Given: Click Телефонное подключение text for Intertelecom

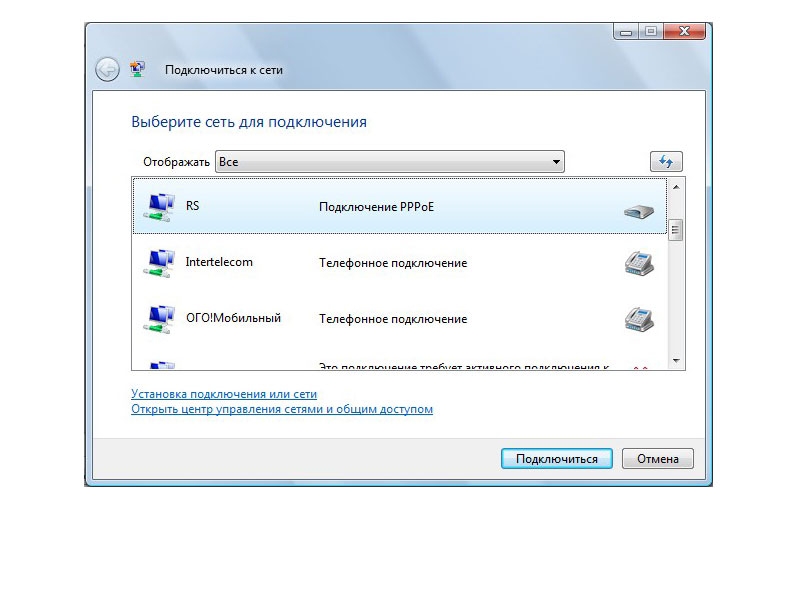Looking at the screenshot, I should pos(393,263).
